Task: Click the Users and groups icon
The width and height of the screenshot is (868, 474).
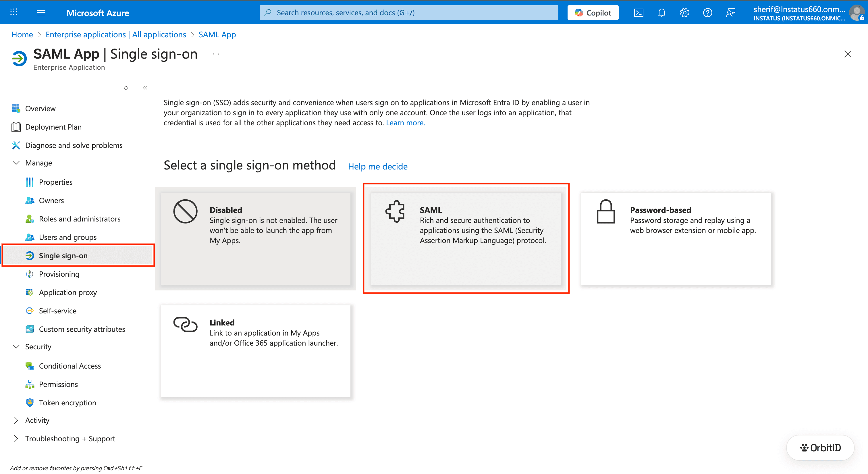Action: (x=30, y=237)
